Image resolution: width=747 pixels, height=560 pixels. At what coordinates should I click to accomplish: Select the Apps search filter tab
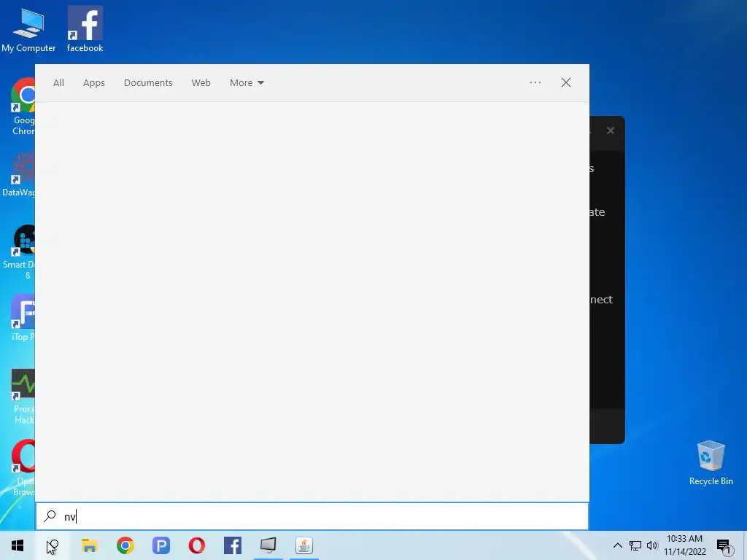coord(94,83)
